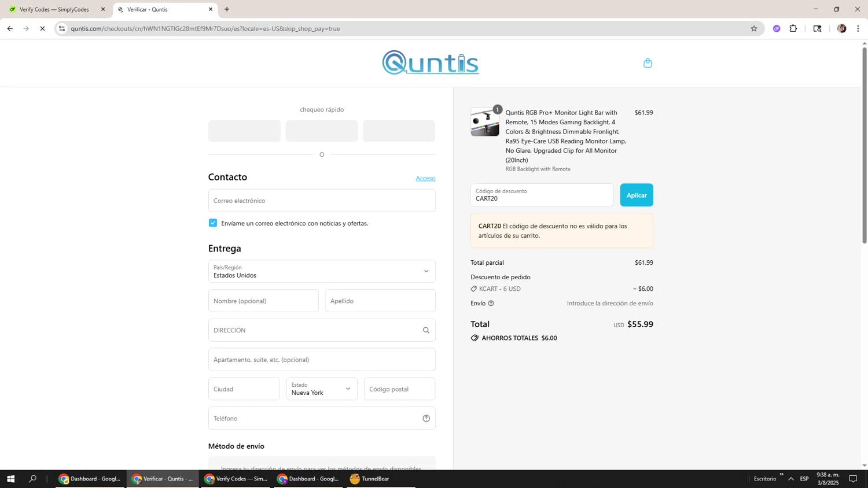Close the Verificar - Quntis tab
Image resolution: width=868 pixels, height=488 pixels.
(211, 9)
